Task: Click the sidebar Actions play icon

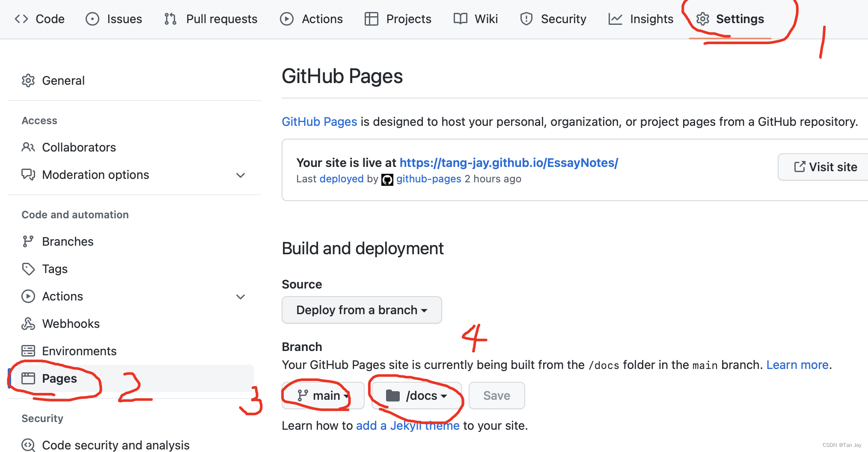Action: 28,296
